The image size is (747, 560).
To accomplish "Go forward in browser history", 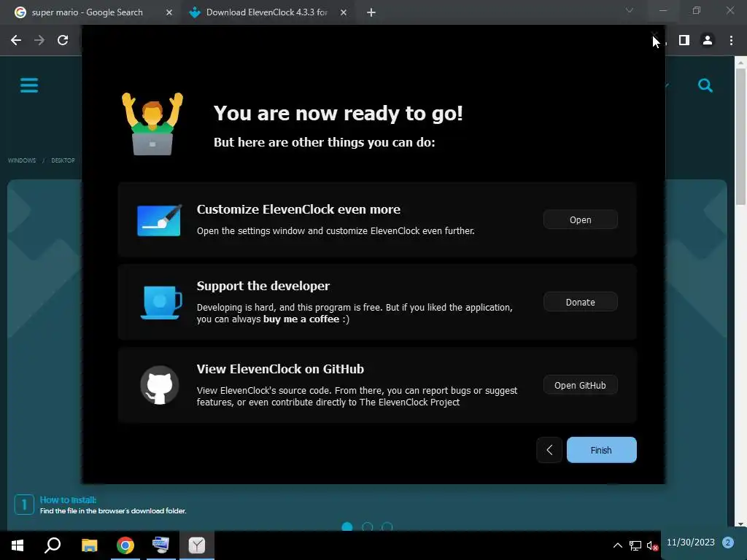I will point(39,40).
